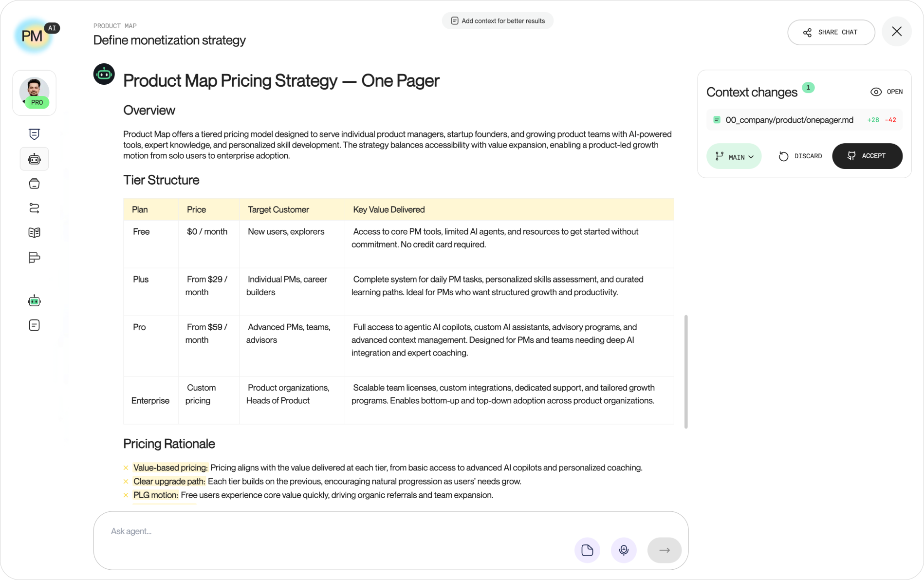Click the file icon beside onepager.md

coord(717,120)
